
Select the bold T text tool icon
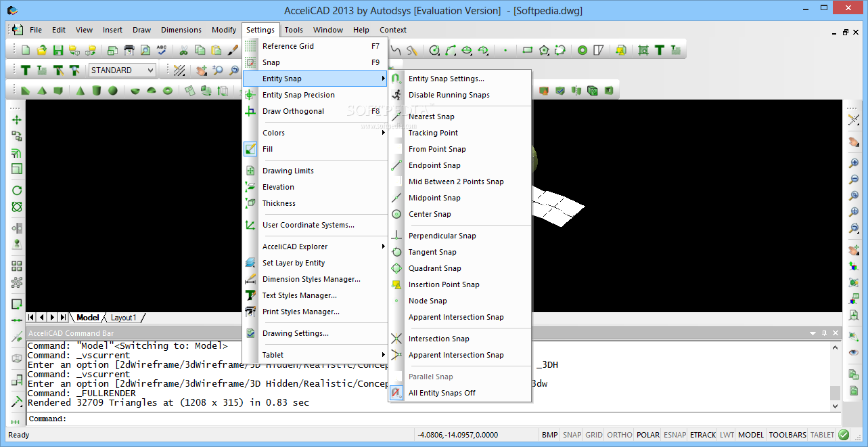pos(26,70)
